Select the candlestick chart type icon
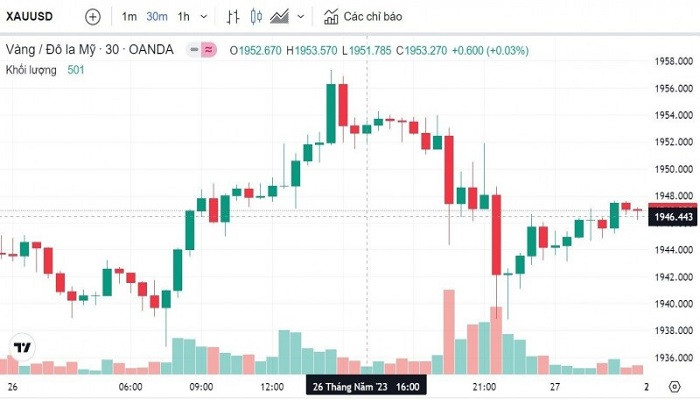Screen dimensions: 700x400 click(255, 17)
